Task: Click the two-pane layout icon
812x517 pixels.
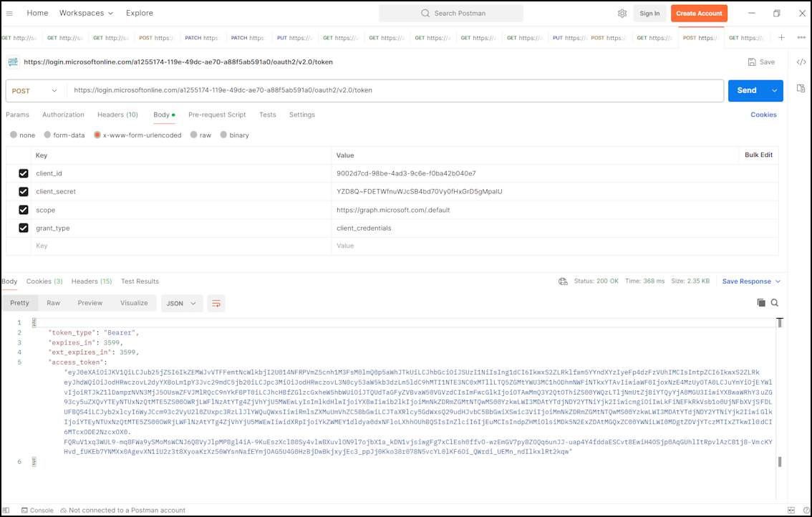Action: pyautogui.click(x=791, y=511)
